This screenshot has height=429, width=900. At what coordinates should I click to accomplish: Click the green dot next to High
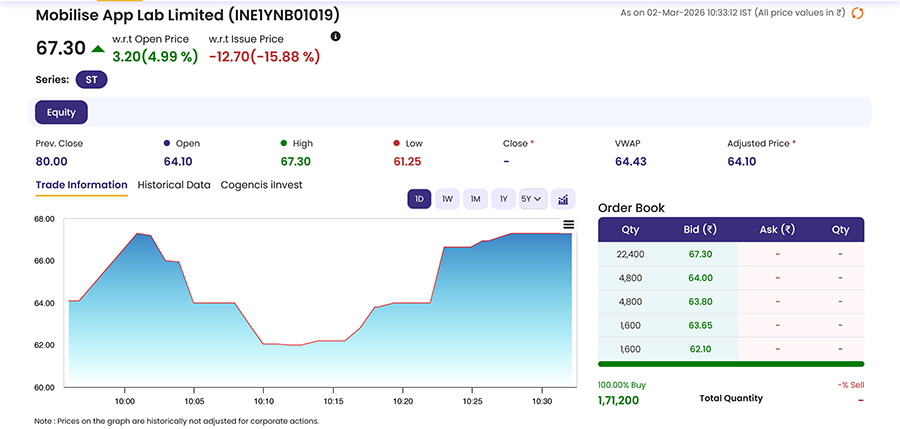(284, 144)
